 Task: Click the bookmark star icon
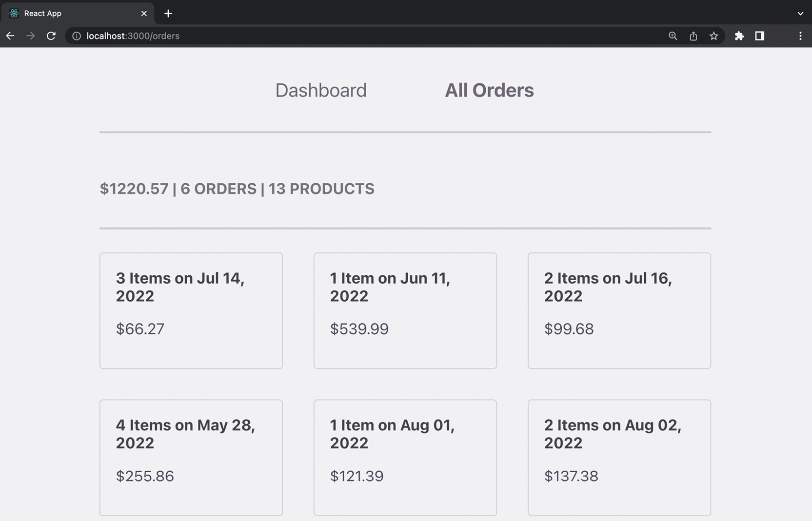714,36
